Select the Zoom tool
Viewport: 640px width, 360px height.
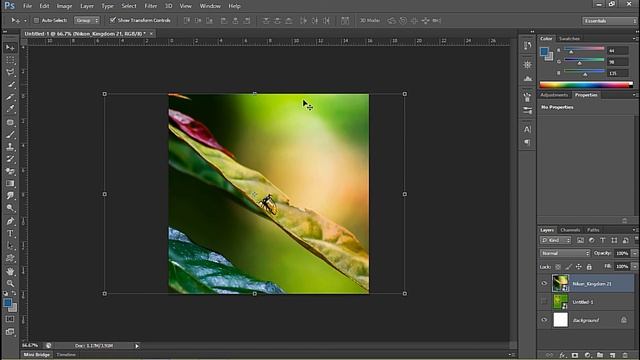coord(10,283)
